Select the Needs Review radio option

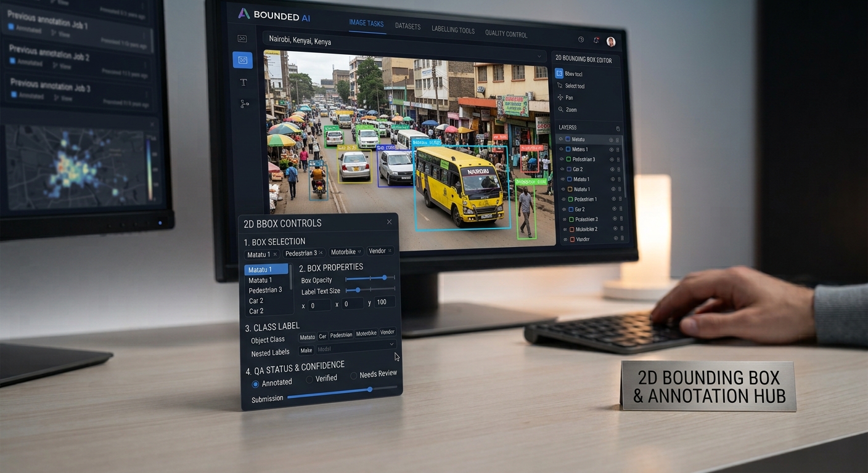click(354, 375)
